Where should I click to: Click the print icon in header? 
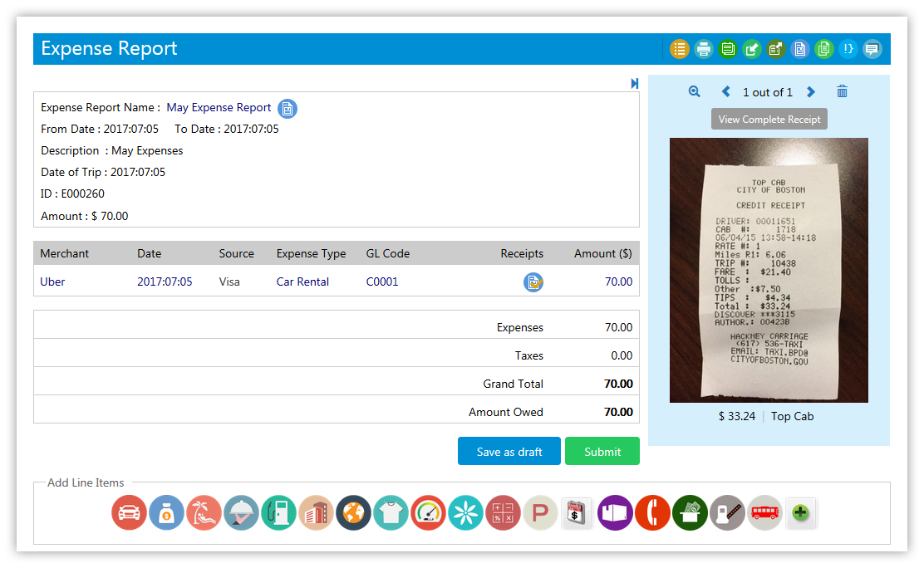pyautogui.click(x=703, y=49)
